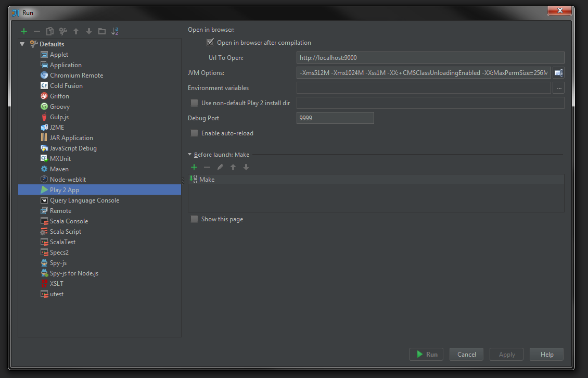Open Environment variables ellipsis button
Viewport: 588px width, 378px height.
click(559, 88)
